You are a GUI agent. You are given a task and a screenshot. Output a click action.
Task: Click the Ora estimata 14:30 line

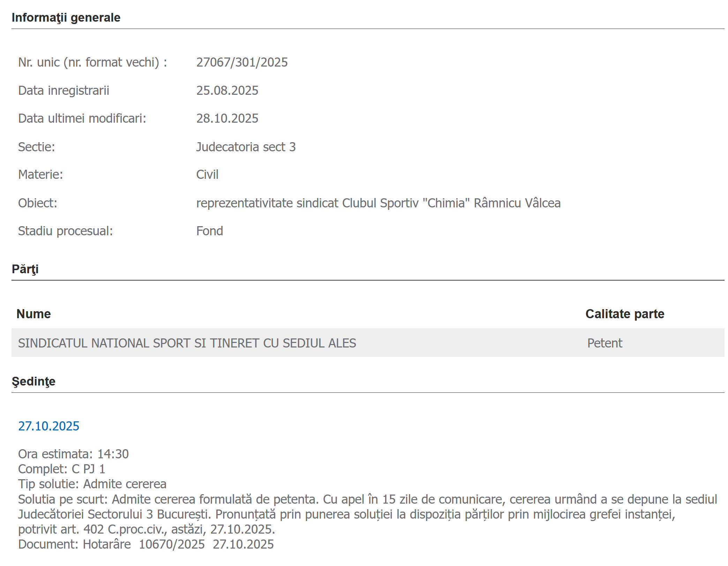[x=73, y=454]
